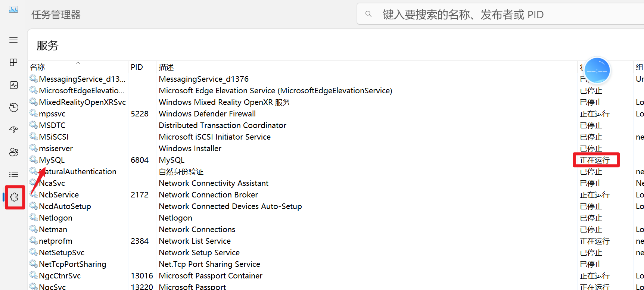Click the Windows Installer description
The height and width of the screenshot is (290, 644).
point(190,149)
